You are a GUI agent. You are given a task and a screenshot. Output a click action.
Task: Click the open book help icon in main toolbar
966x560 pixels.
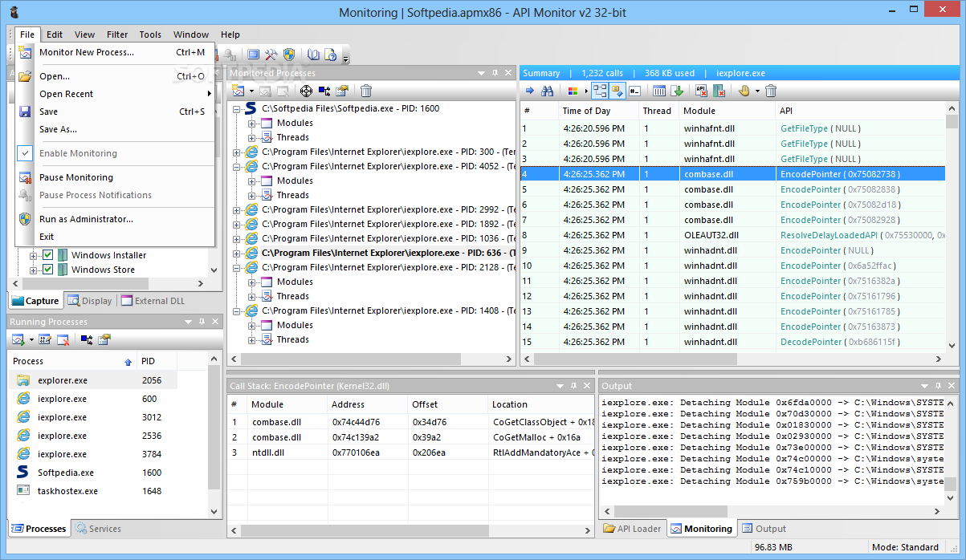313,55
